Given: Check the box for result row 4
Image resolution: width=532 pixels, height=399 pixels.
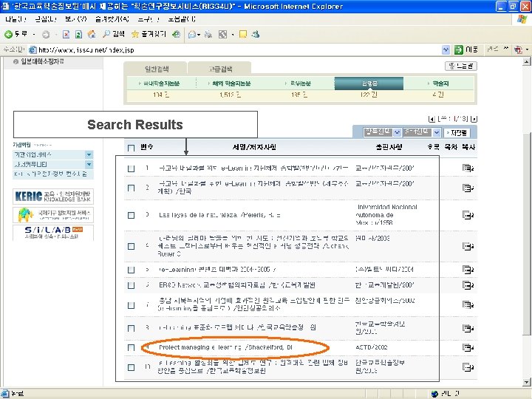Looking at the screenshot, I should tap(132, 246).
